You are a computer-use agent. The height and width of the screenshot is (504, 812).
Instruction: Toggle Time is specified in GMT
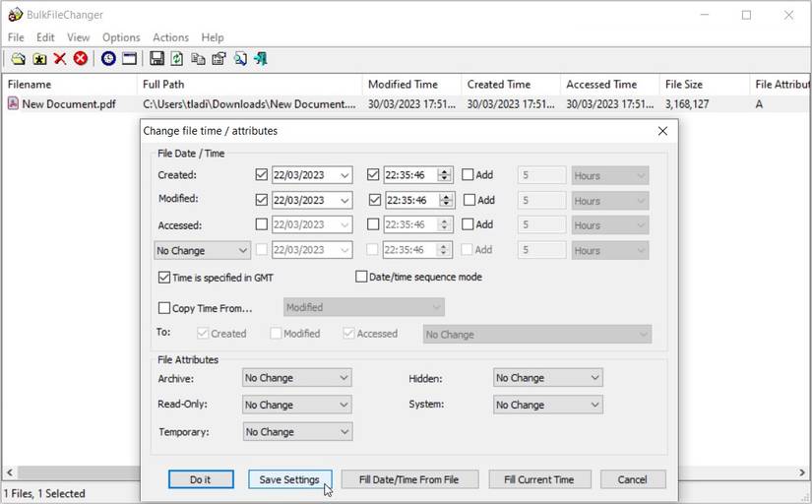(x=164, y=278)
